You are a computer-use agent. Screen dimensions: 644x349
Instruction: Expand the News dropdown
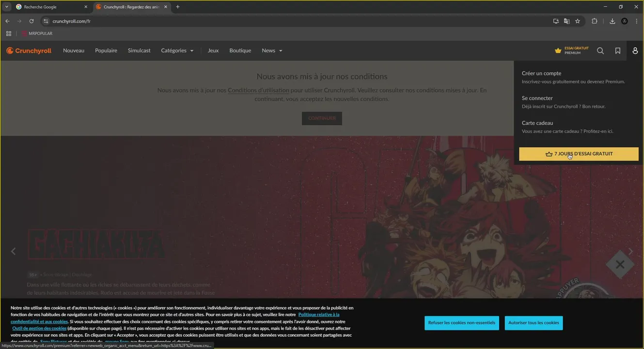[x=272, y=50]
